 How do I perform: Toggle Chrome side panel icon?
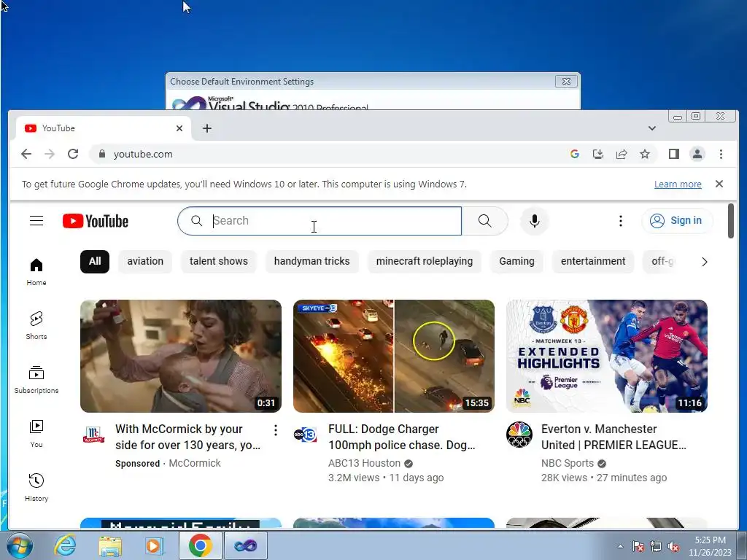673,154
